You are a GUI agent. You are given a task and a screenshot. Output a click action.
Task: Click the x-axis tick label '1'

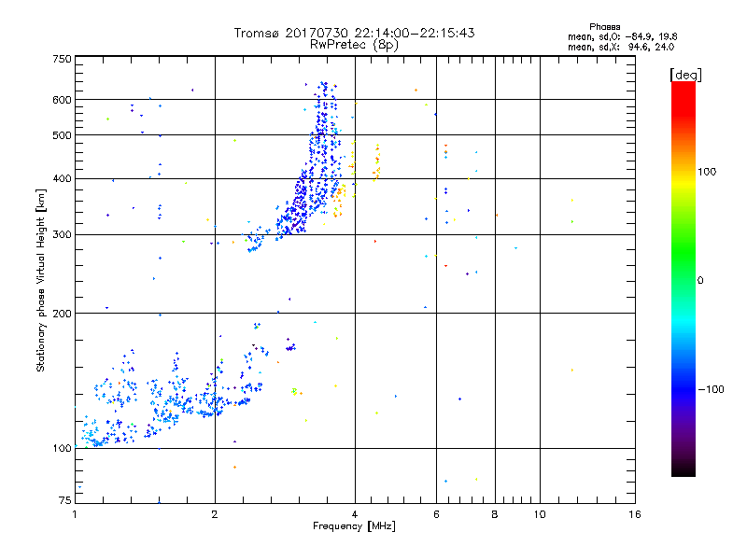[x=75, y=514]
